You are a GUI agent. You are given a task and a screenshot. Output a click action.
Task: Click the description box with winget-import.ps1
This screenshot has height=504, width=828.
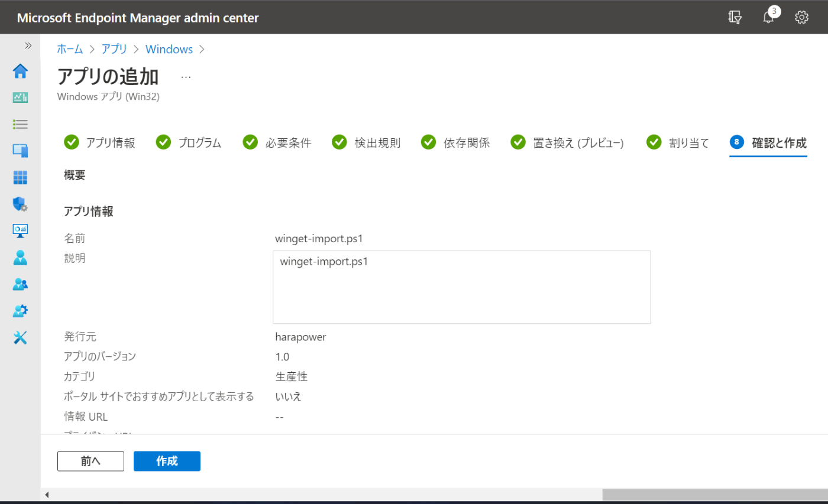pos(461,287)
